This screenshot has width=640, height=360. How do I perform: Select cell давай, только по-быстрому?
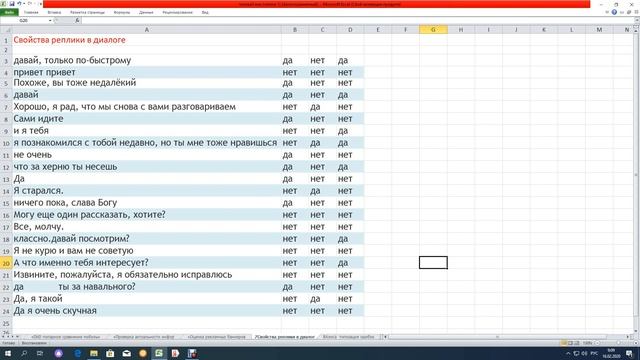tap(147, 60)
